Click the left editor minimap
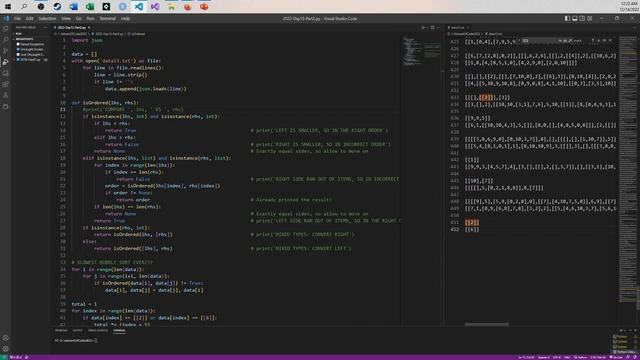This screenshot has height=360, width=640. coord(421,51)
